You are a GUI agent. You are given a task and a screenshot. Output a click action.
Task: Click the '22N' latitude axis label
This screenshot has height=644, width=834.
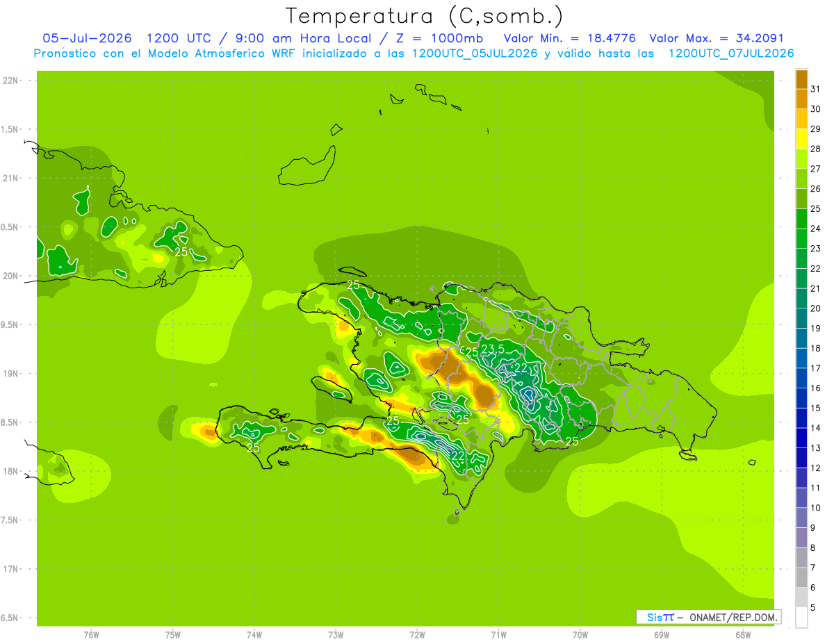coord(10,81)
